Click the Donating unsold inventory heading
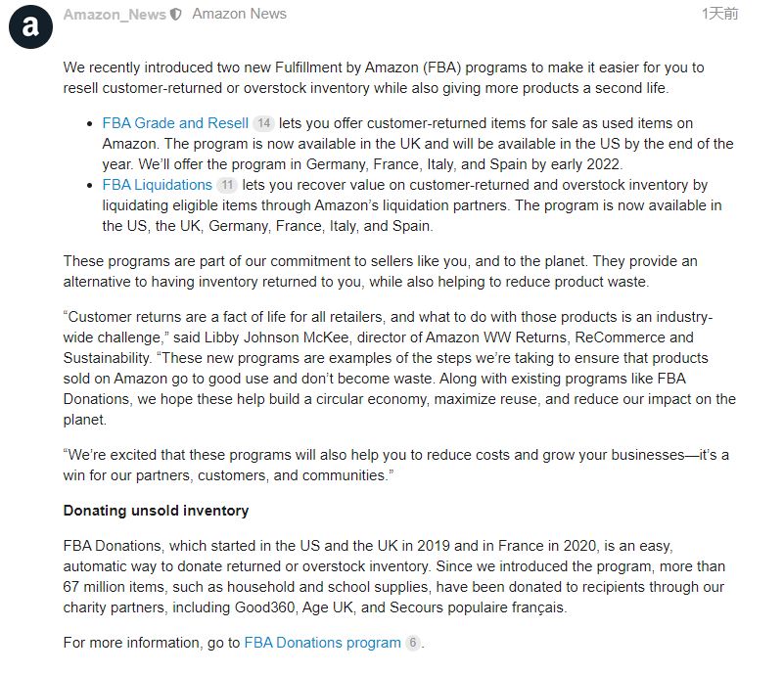The height and width of the screenshot is (674, 784). tap(156, 511)
